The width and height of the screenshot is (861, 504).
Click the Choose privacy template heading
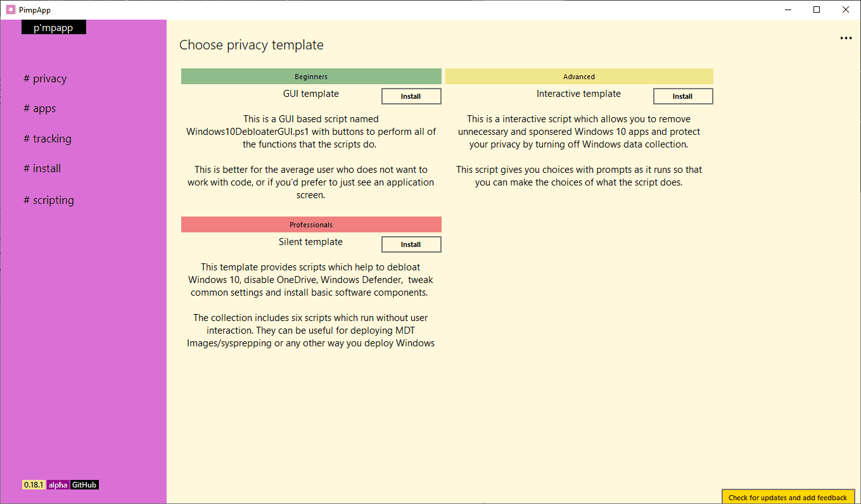click(x=251, y=44)
